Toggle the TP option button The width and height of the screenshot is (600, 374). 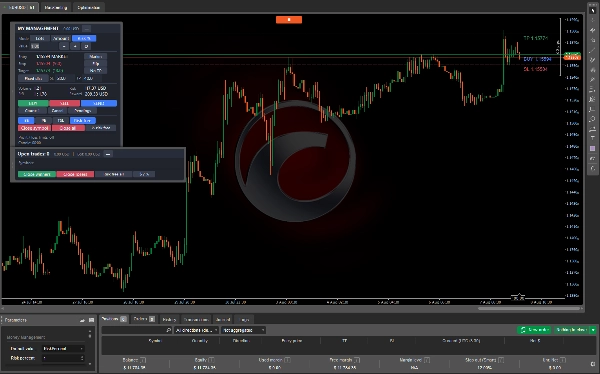point(44,120)
